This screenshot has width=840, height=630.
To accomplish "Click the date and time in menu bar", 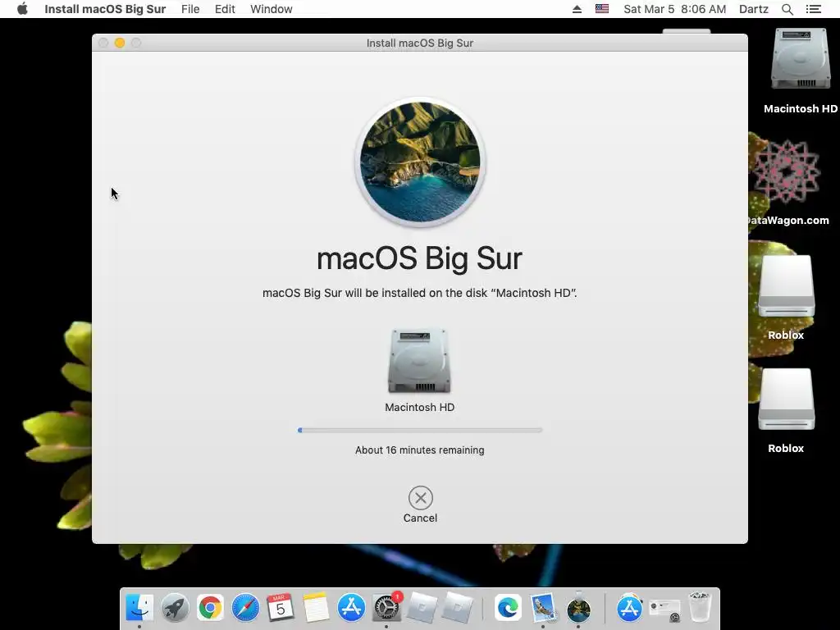I will [x=674, y=9].
